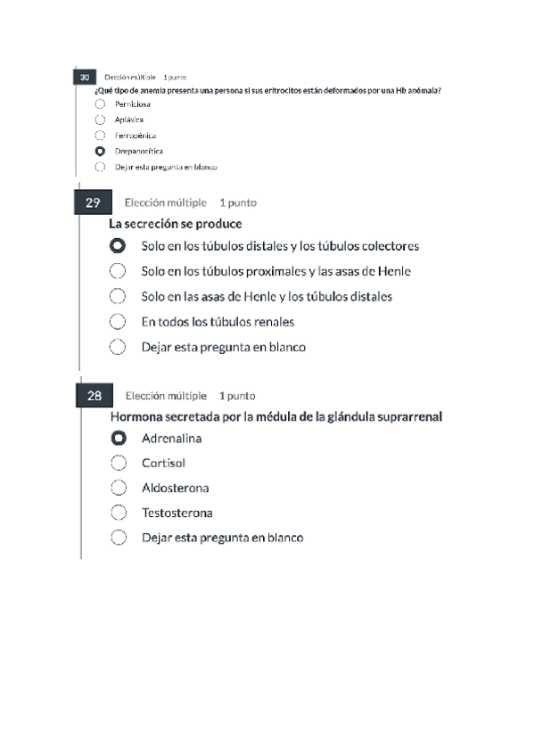Click the selected Adrenalina radio button
The width and height of the screenshot is (535, 756).
coord(117,438)
